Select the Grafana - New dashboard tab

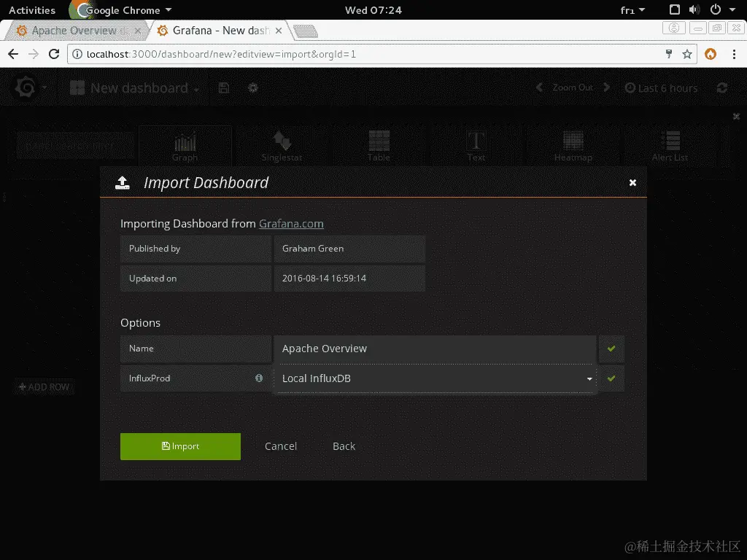[219, 31]
